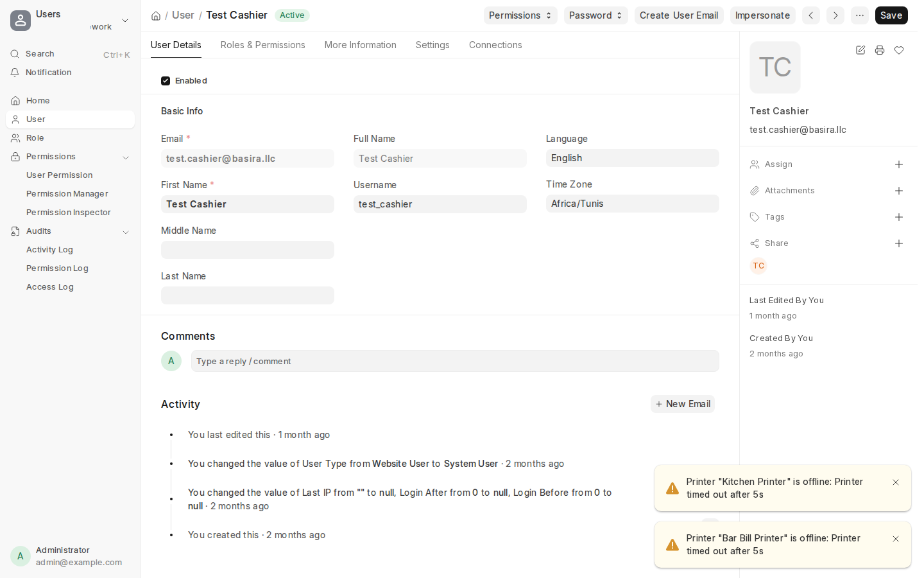Switch to Roles & Permissions tab
The image size is (924, 578).
263,45
